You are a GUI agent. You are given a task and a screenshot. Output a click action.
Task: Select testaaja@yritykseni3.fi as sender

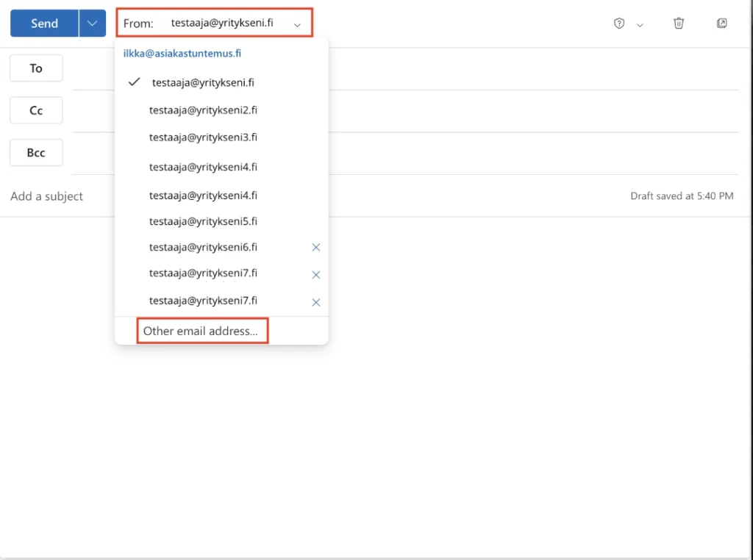pyautogui.click(x=221, y=137)
